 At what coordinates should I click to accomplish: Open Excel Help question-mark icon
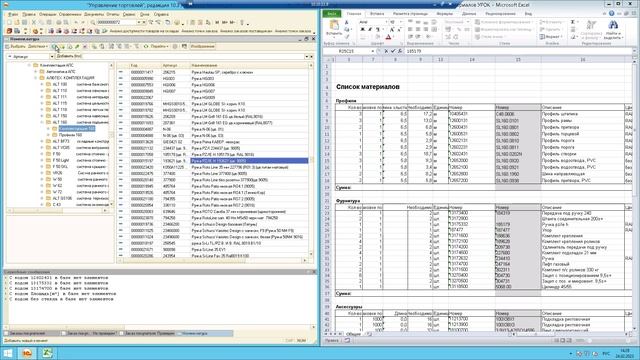tap(611, 13)
